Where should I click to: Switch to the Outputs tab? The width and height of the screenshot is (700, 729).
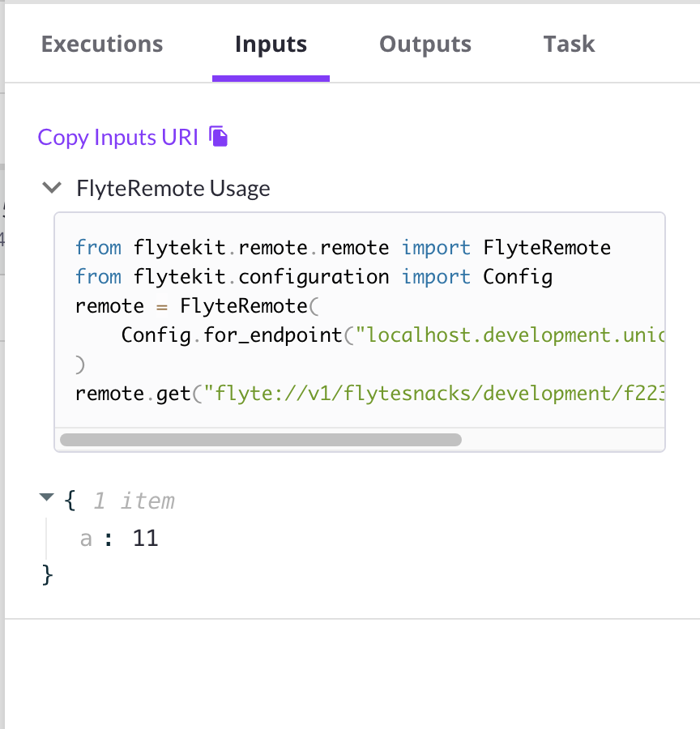(425, 45)
